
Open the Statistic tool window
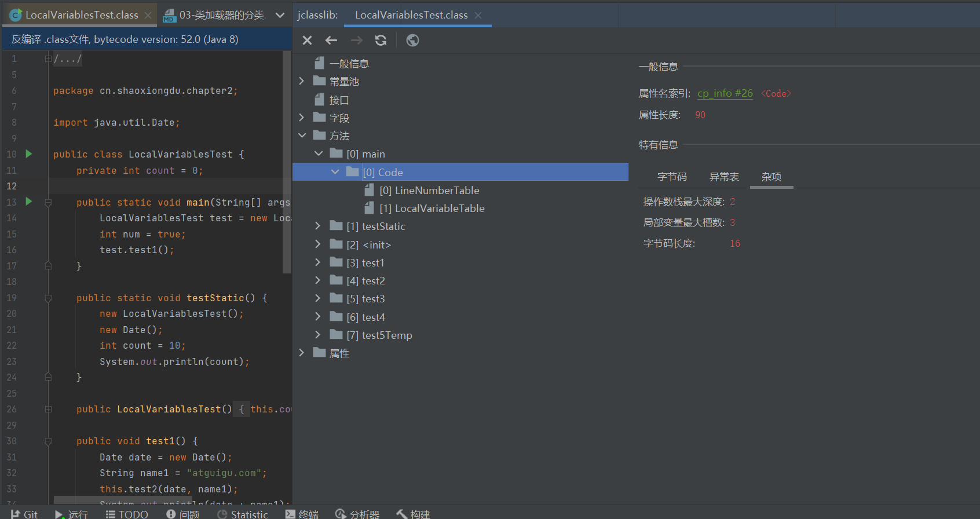[243, 514]
